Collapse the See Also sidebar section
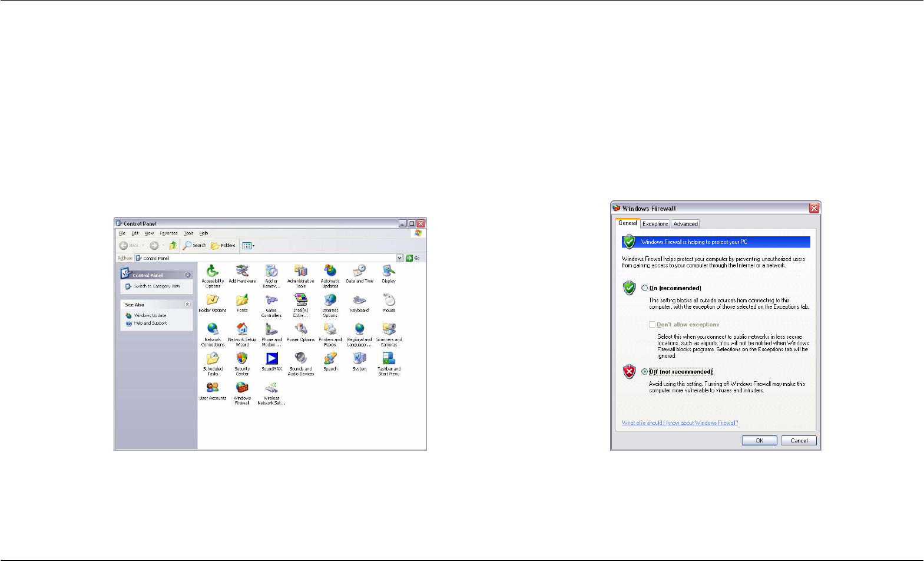 (188, 305)
